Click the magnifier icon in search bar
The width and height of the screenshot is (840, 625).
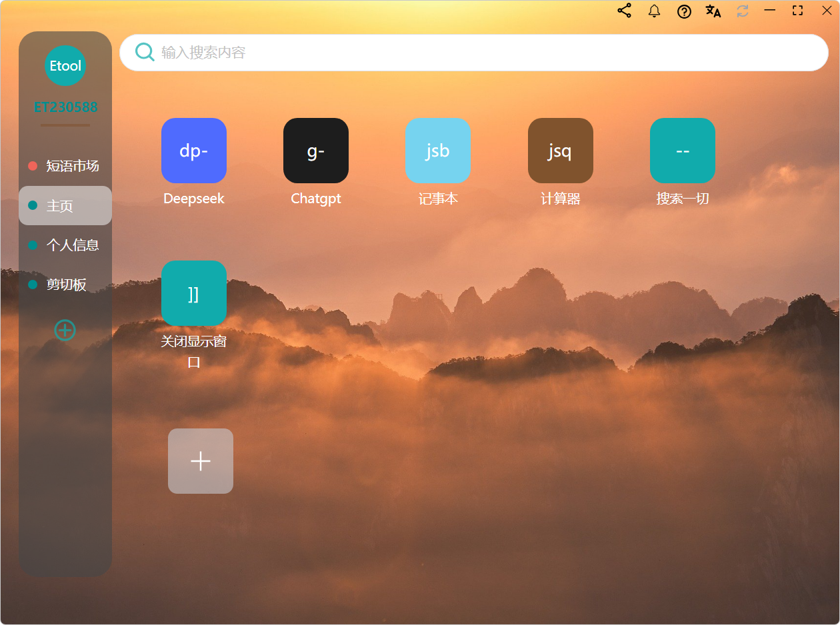click(145, 52)
